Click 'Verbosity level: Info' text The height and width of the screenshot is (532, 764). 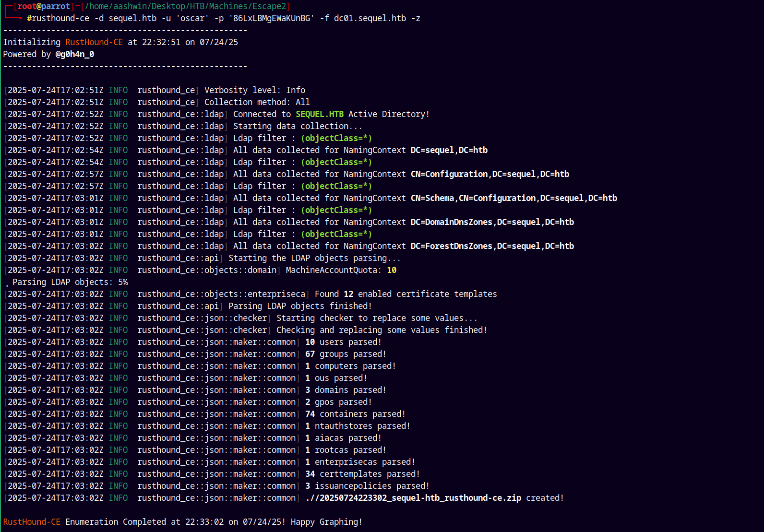(x=255, y=90)
